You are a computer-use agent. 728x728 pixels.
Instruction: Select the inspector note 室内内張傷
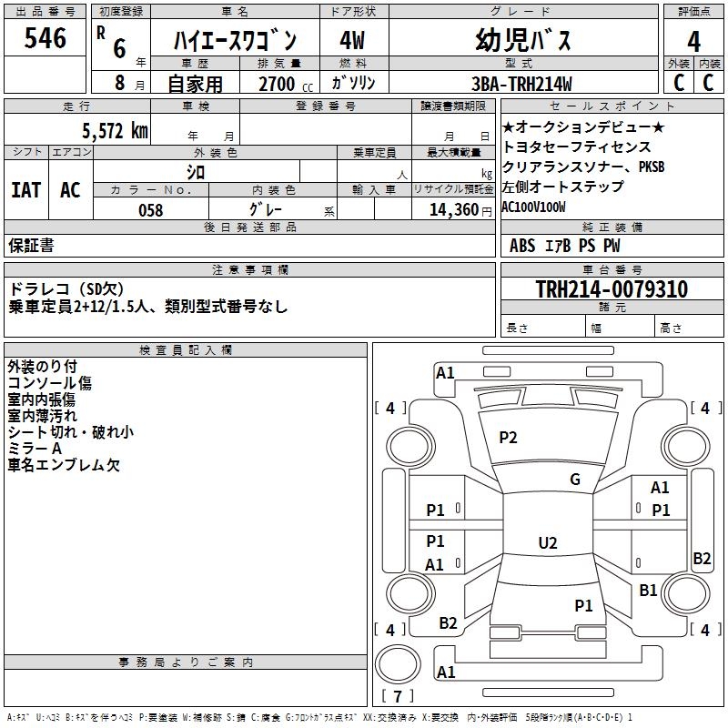click(41, 399)
